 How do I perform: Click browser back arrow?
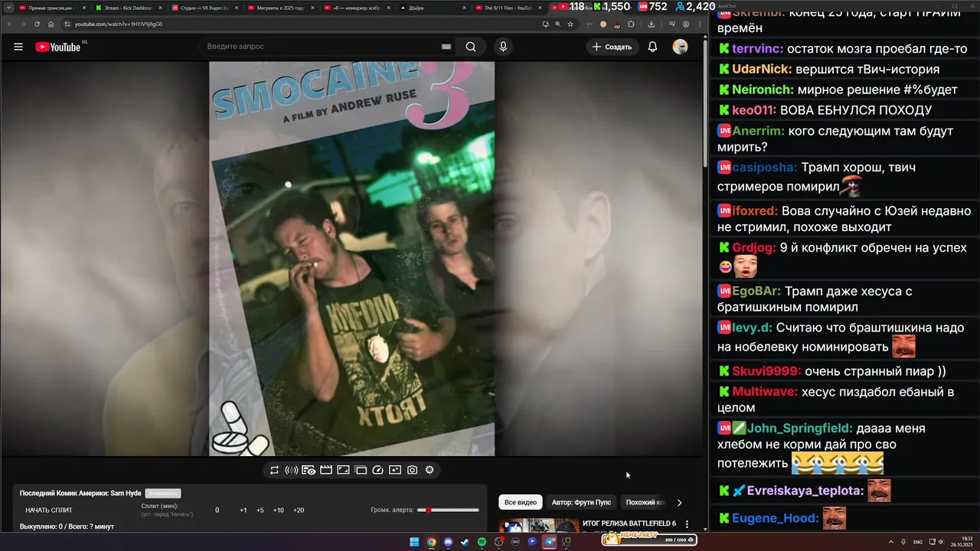pyautogui.click(x=8, y=24)
